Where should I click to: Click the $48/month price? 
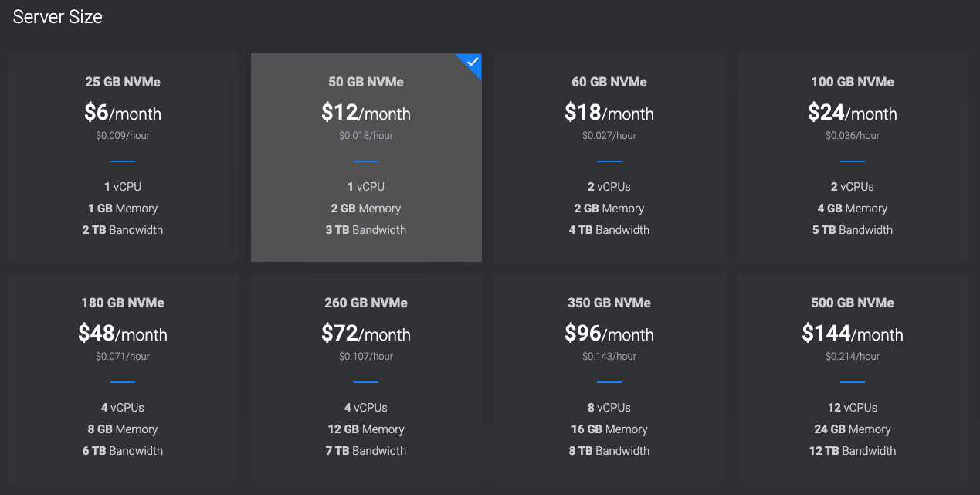pyautogui.click(x=123, y=334)
